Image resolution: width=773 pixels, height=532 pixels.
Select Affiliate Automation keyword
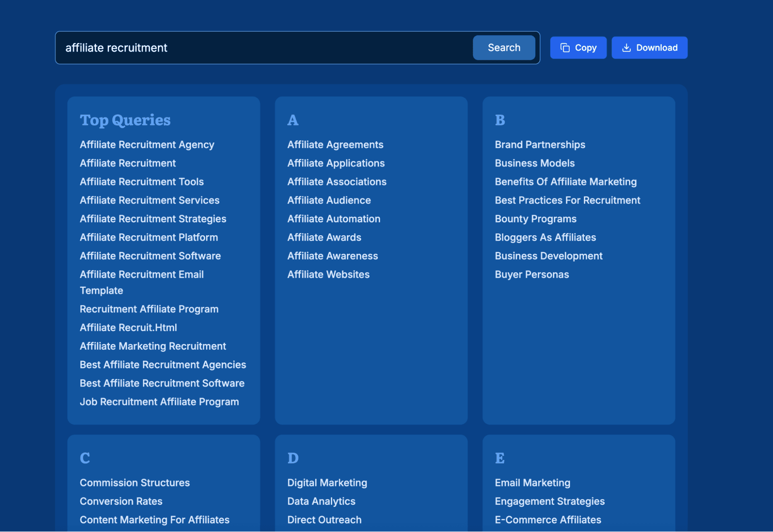(333, 219)
